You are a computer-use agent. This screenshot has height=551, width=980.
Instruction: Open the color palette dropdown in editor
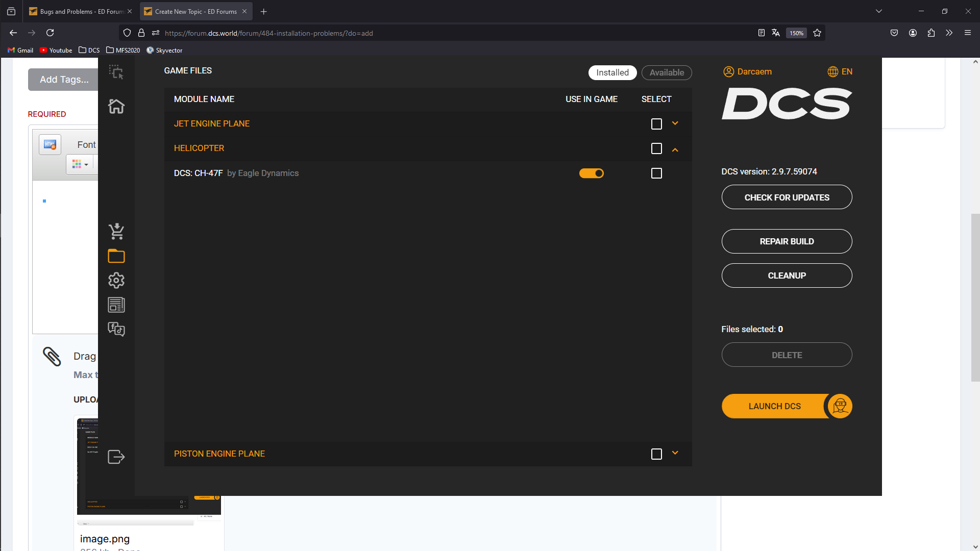80,164
